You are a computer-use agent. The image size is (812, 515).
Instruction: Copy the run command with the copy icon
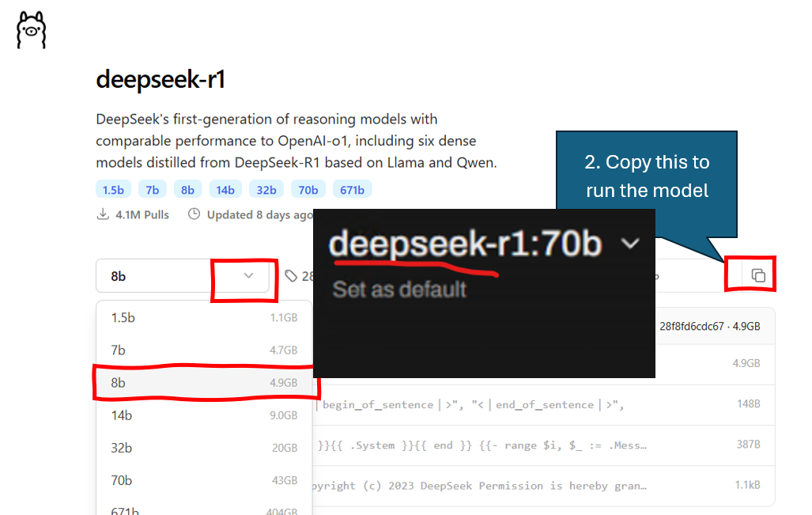pos(758,275)
